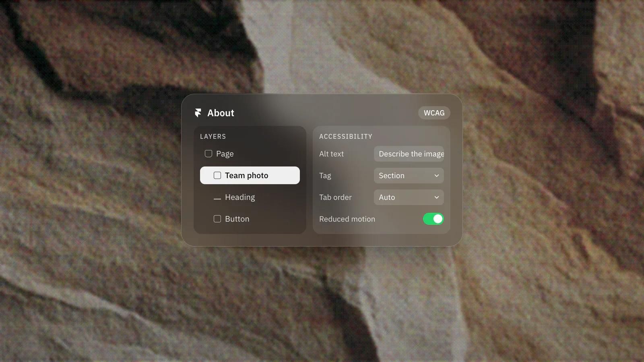Screen dimensions: 644x362
Task: Click the Tab order label
Action: [335, 197]
